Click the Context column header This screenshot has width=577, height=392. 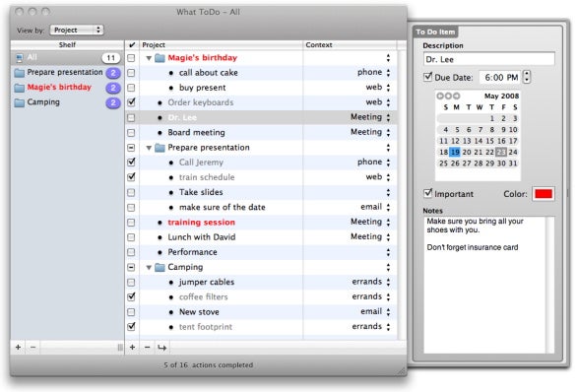(x=350, y=45)
